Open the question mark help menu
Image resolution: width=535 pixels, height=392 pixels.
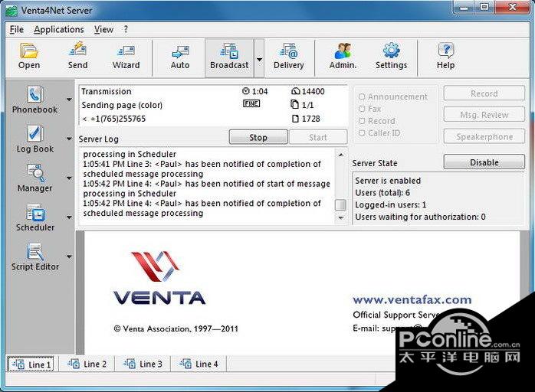point(126,30)
